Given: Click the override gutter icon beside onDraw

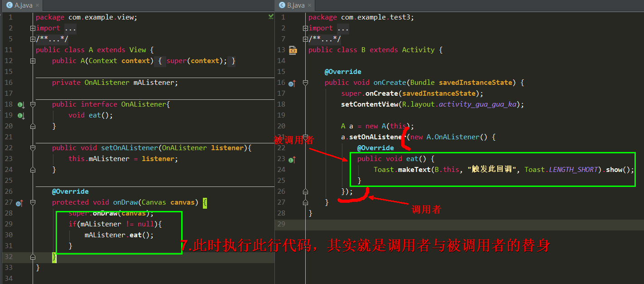Looking at the screenshot, I should click(x=19, y=203).
